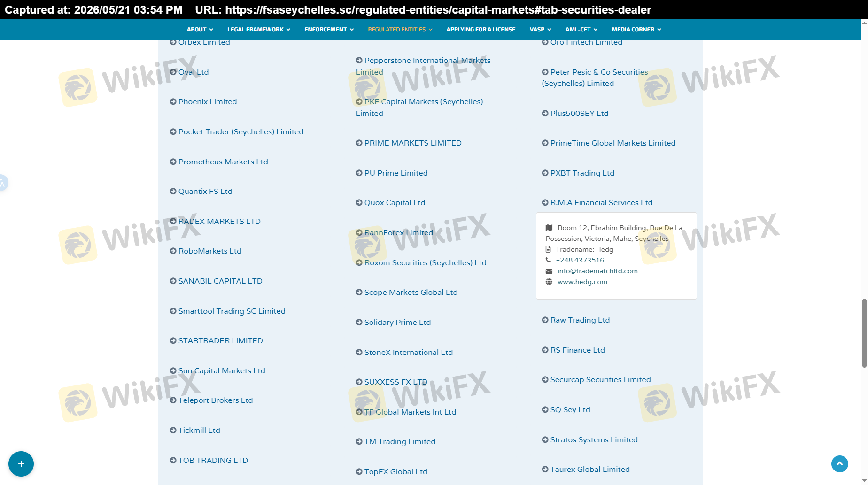Click the arrow icon beside SANABIL CAPITAL LTD
Viewport: 868px width, 485px height.
click(x=173, y=281)
